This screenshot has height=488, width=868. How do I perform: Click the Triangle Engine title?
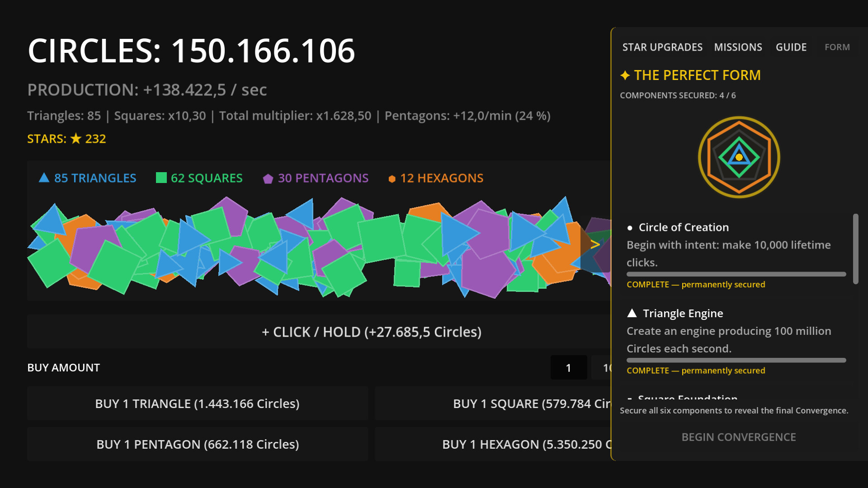tap(683, 313)
